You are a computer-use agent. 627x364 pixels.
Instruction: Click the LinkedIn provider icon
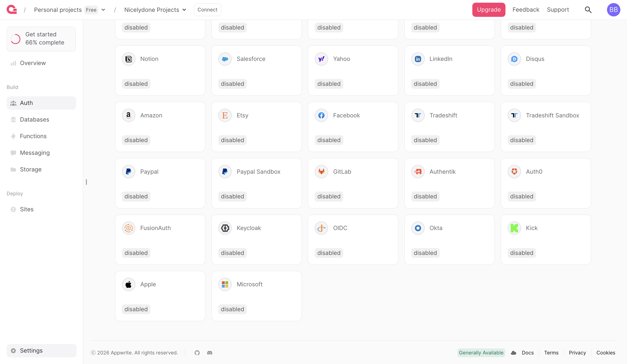(418, 59)
